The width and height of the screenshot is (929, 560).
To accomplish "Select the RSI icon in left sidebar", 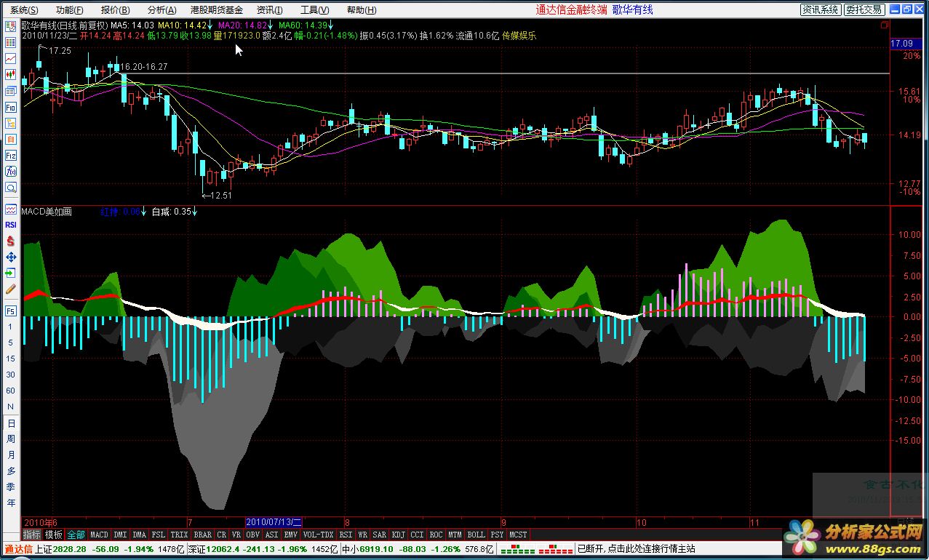I will click(x=11, y=225).
